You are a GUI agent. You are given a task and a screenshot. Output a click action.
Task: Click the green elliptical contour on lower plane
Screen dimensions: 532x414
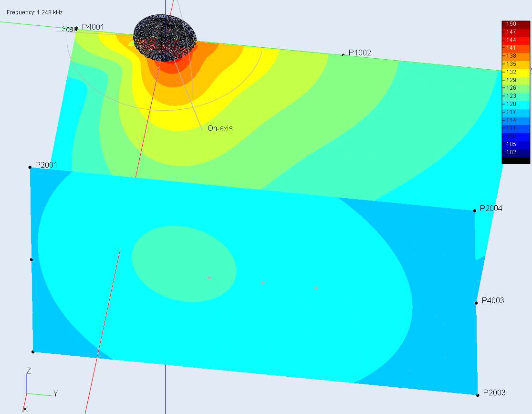[x=184, y=264]
